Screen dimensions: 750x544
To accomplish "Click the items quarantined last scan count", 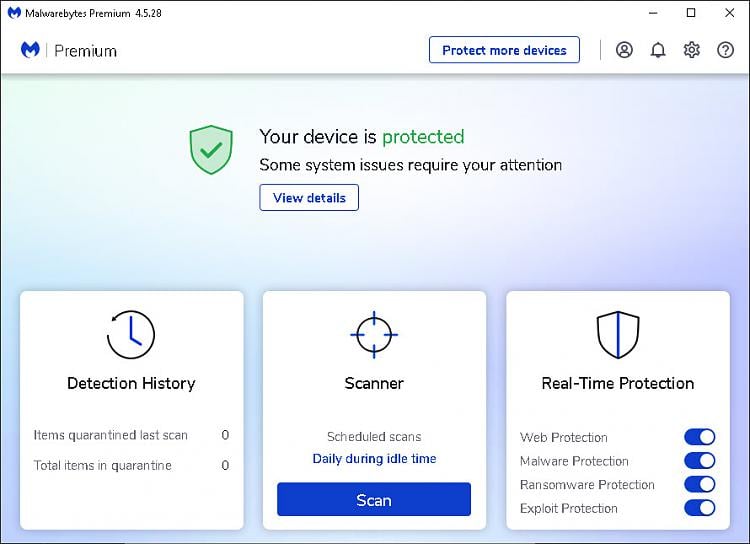I will 225,434.
